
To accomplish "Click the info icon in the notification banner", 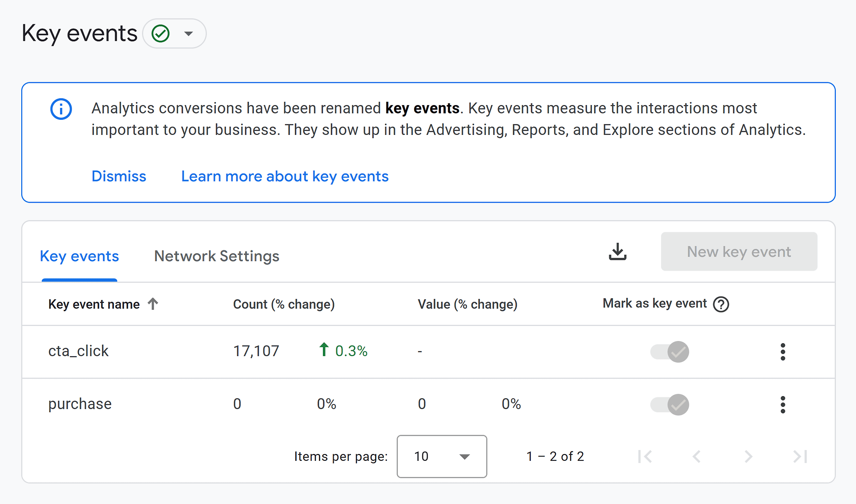I will click(59, 109).
